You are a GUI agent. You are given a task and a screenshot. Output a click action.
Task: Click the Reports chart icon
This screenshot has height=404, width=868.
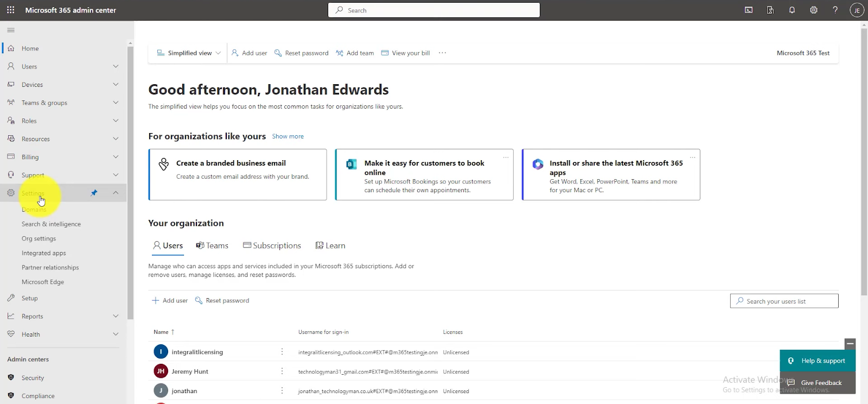(11, 316)
